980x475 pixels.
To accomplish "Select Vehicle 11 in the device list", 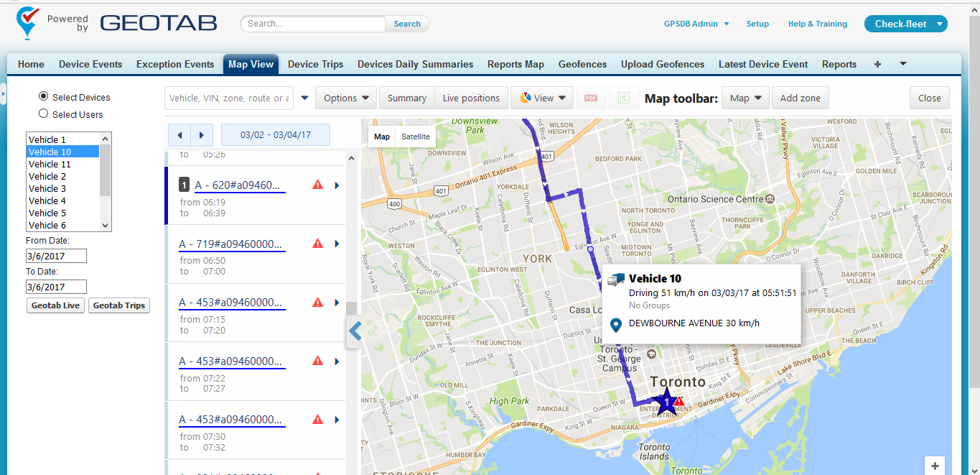I will pyautogui.click(x=49, y=164).
